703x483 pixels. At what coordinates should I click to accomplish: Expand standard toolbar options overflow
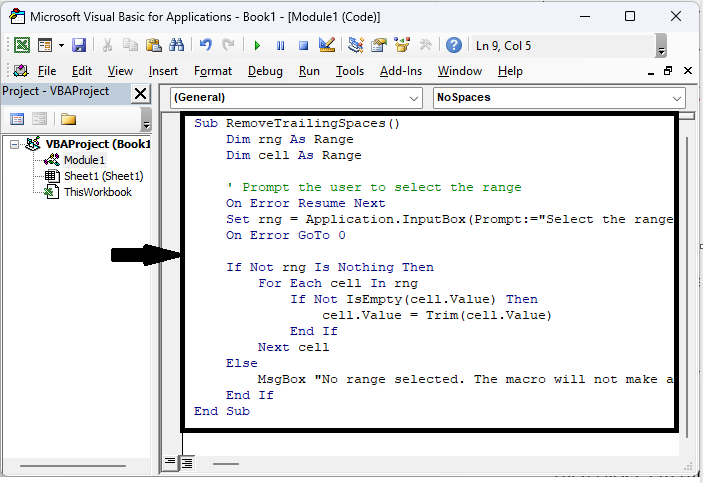tap(661, 46)
